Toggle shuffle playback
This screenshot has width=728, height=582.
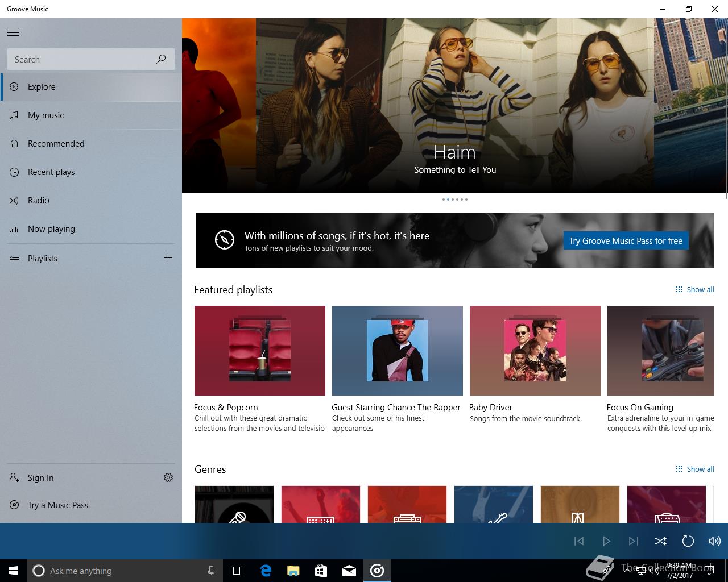click(x=660, y=541)
